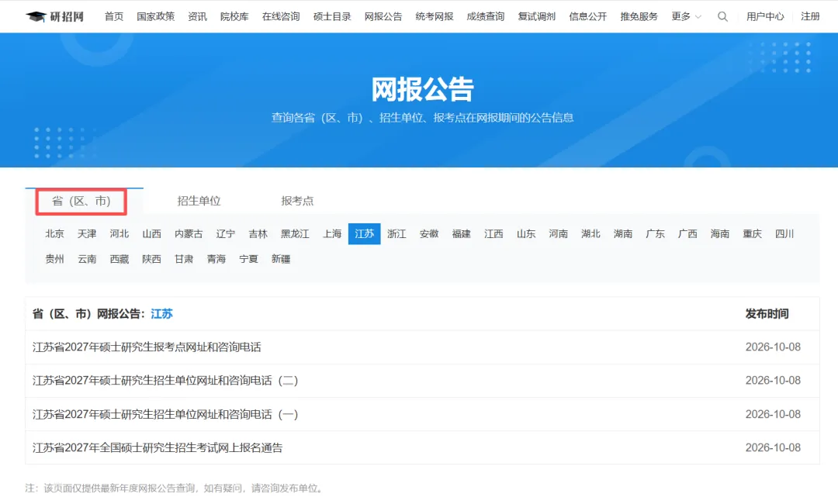Select province 上海

(332, 234)
